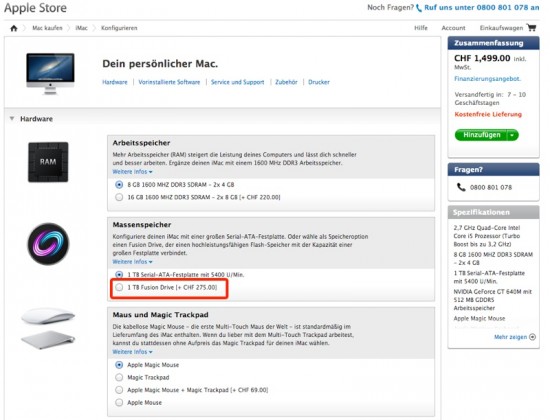
Task: Click the RAM chip icon
Action: 48,162
